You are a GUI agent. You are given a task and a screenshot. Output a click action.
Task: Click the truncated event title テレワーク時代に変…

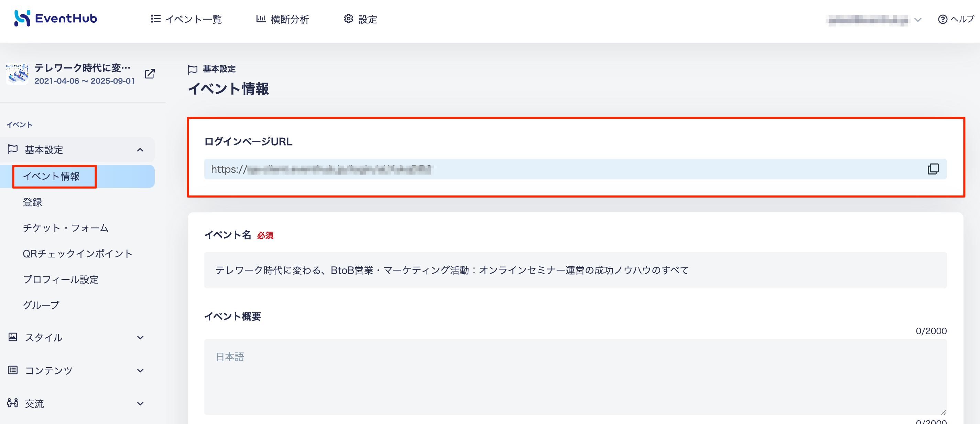coord(83,68)
